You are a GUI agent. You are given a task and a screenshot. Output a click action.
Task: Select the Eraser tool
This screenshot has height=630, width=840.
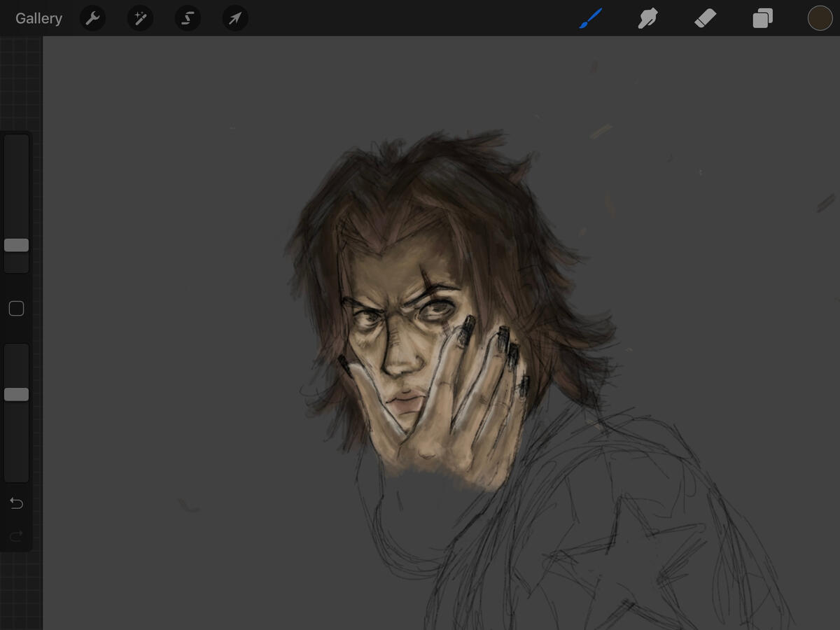[705, 18]
